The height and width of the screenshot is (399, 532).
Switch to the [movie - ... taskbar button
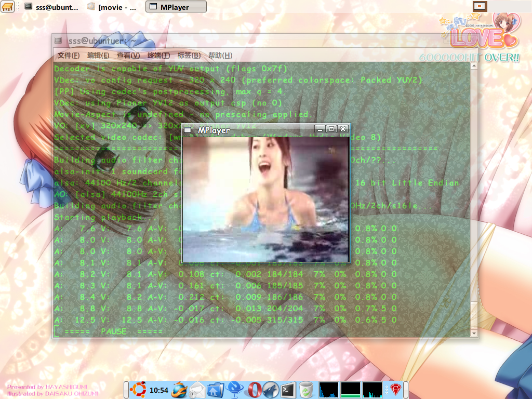tap(112, 6)
